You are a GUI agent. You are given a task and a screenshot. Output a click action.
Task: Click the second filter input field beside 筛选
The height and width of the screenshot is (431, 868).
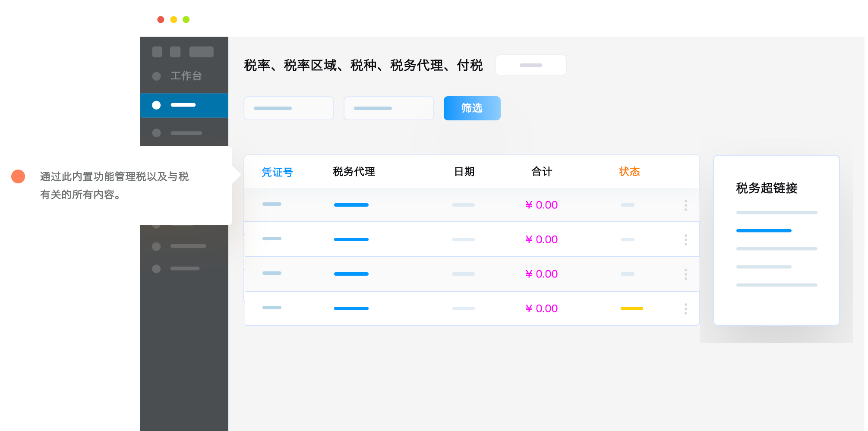[x=389, y=108]
